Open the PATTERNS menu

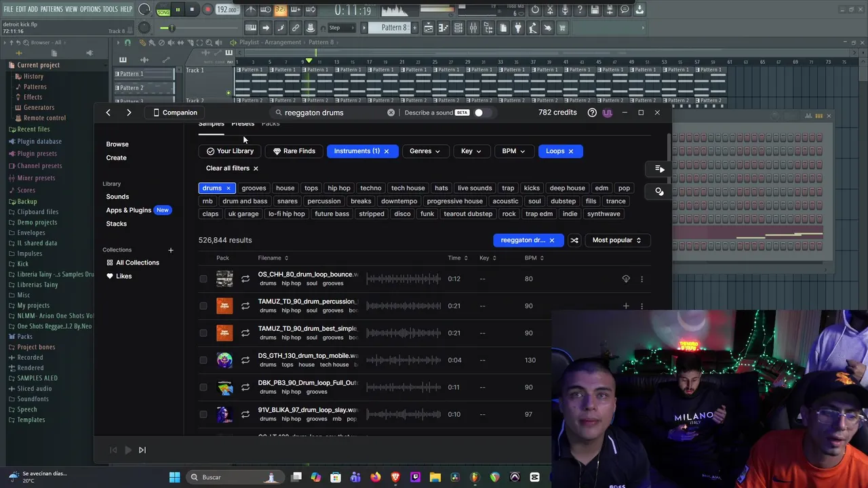coord(51,9)
